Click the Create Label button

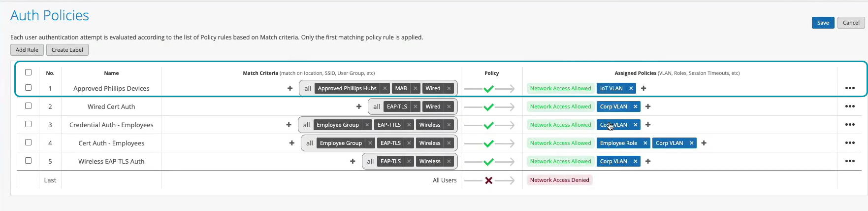click(67, 50)
